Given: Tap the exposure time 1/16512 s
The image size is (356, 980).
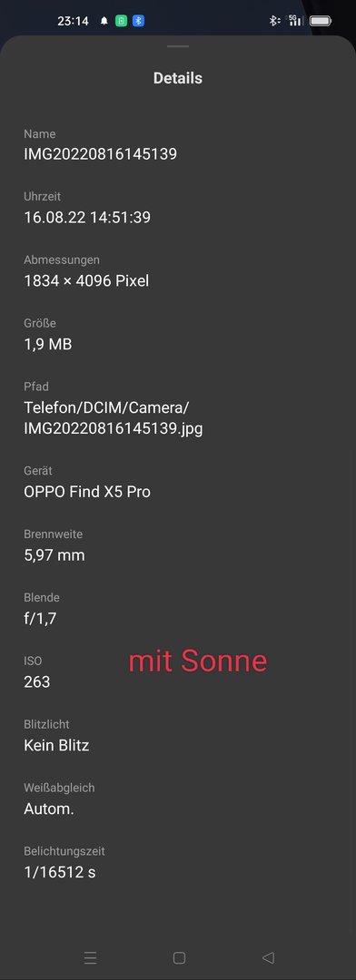Looking at the screenshot, I should click(59, 872).
